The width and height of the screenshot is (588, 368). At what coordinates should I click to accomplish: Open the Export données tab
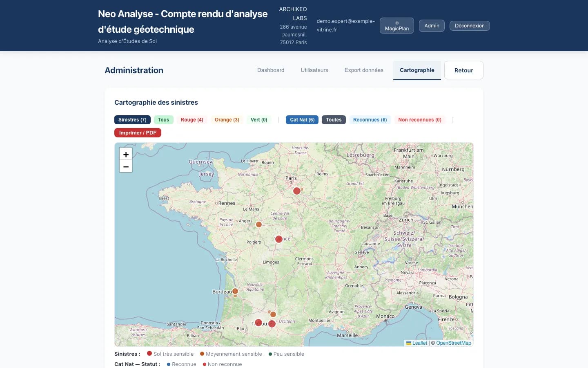click(364, 70)
